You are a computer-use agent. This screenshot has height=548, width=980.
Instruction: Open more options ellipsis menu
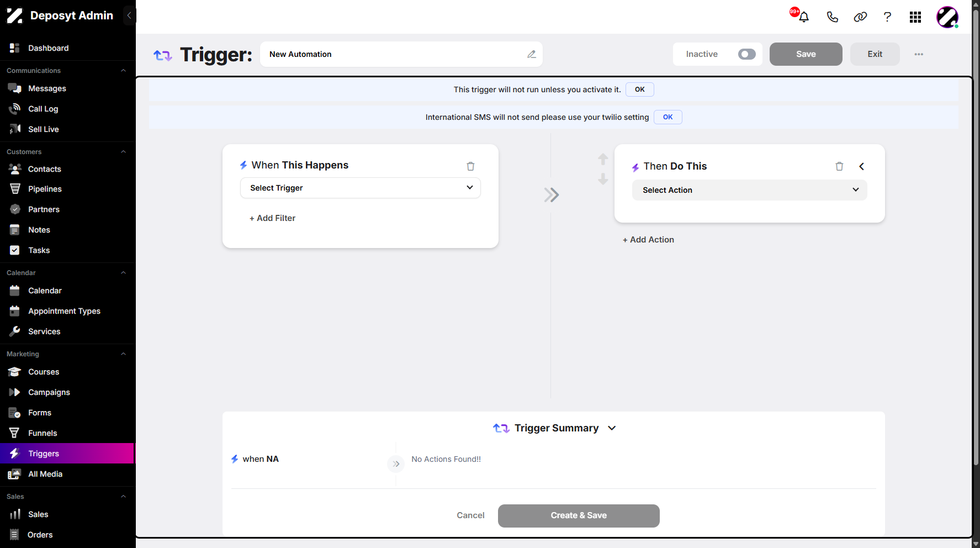pyautogui.click(x=919, y=54)
